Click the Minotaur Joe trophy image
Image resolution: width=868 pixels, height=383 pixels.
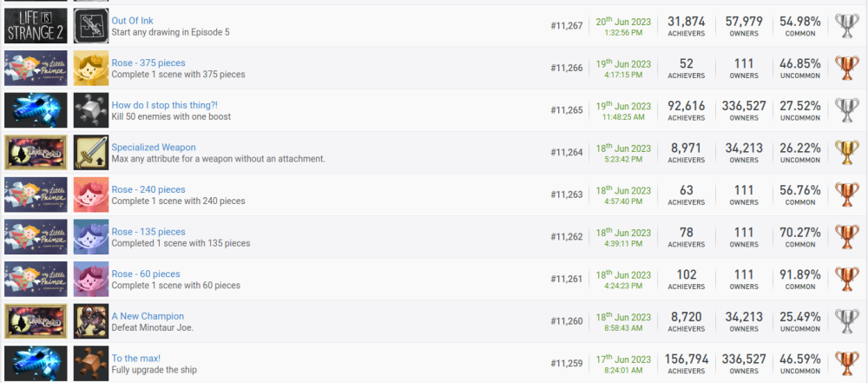coord(91,320)
